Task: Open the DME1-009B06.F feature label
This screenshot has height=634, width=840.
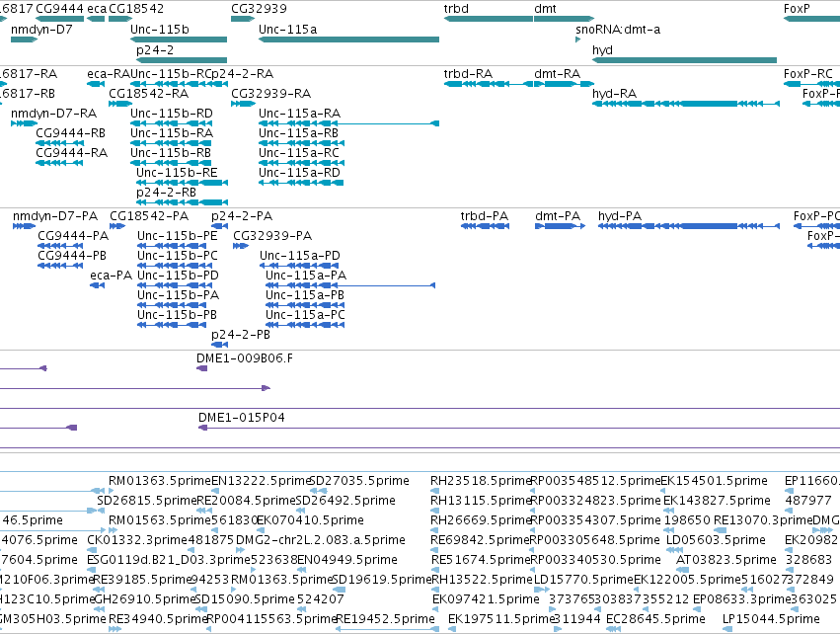Action: tap(244, 358)
